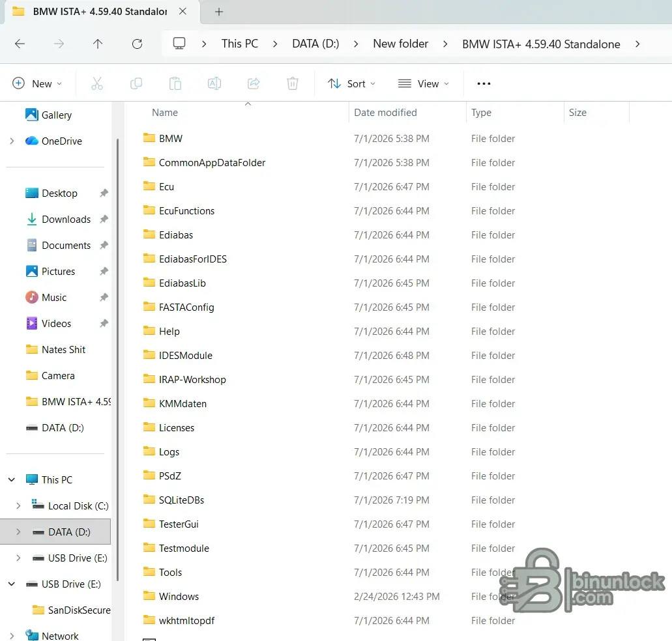
Task: Click the Cut scissors icon
Action: (x=97, y=83)
